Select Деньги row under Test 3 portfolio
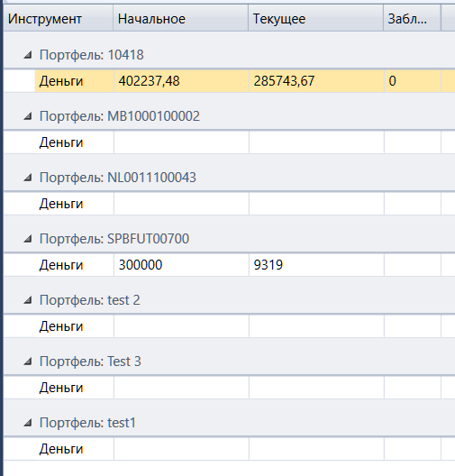The height and width of the screenshot is (476, 455). click(245, 388)
